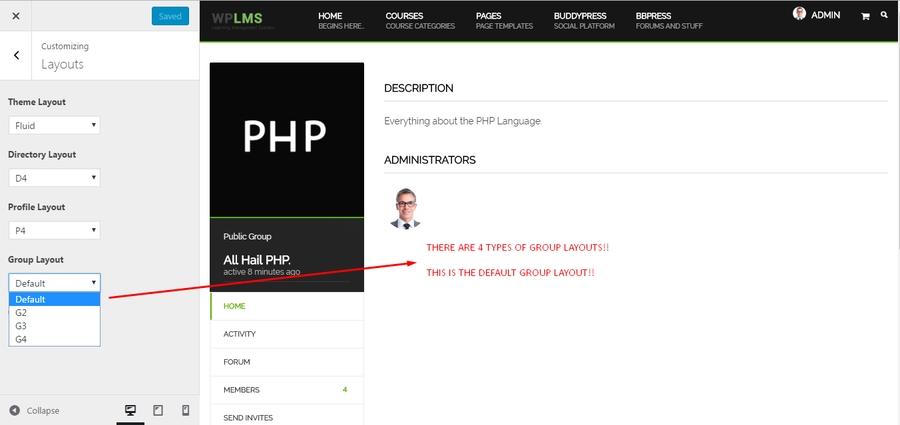
Task: Click the administrator's profile photo
Action: click(x=405, y=208)
